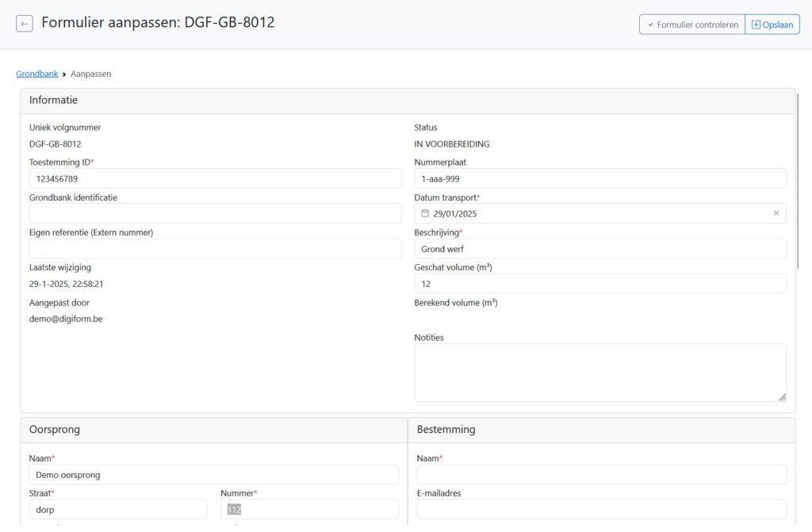The height and width of the screenshot is (532, 812).
Task: Click the Beschrijving field showing Grond werf
Action: (599, 248)
